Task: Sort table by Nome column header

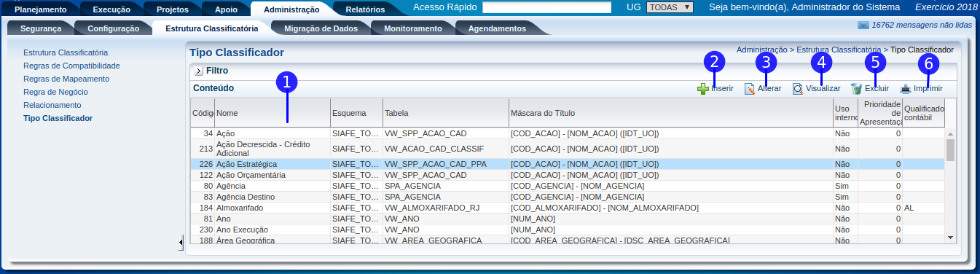Action: coord(272,113)
